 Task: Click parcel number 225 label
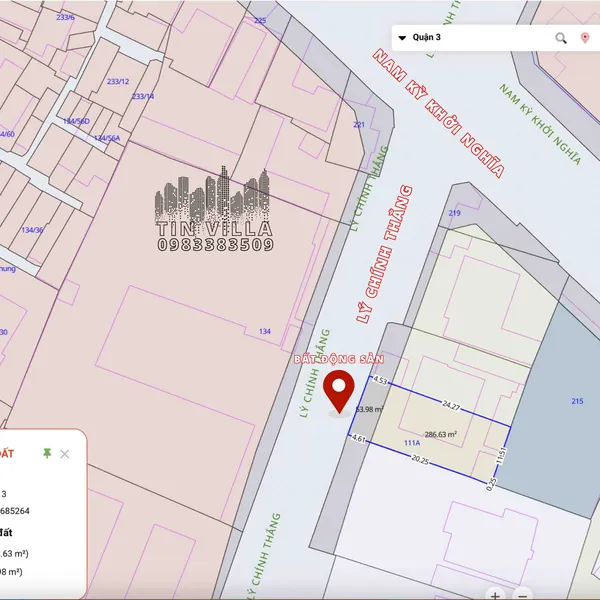click(x=260, y=20)
